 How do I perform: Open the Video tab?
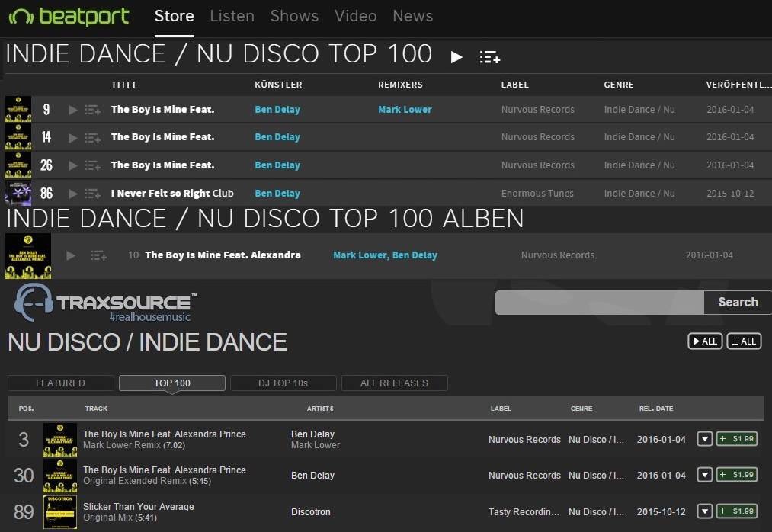[355, 16]
